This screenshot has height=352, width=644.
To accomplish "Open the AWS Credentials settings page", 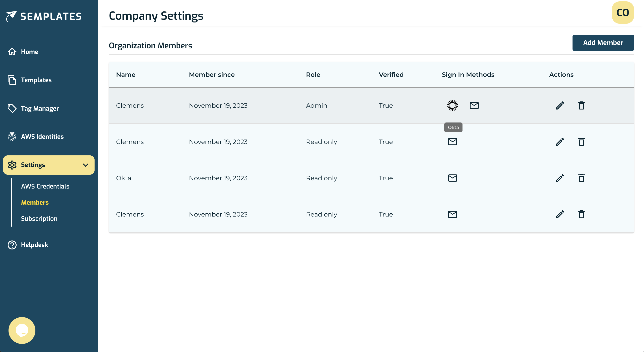I will (x=45, y=186).
